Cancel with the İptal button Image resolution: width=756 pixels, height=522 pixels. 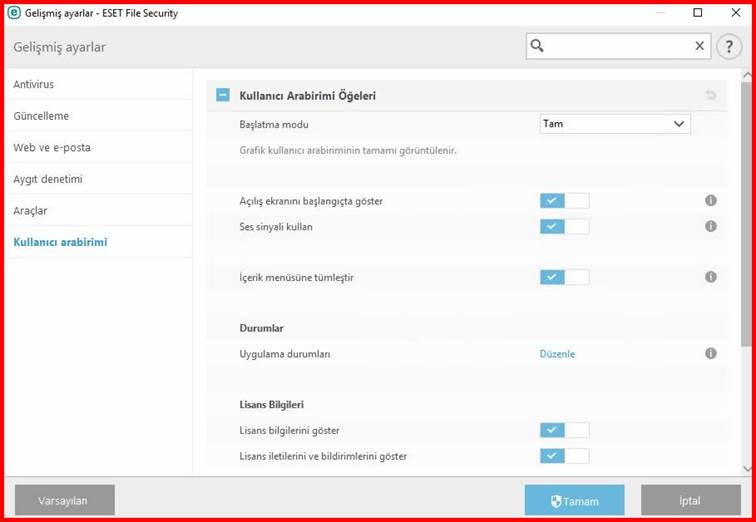pyautogui.click(x=690, y=501)
